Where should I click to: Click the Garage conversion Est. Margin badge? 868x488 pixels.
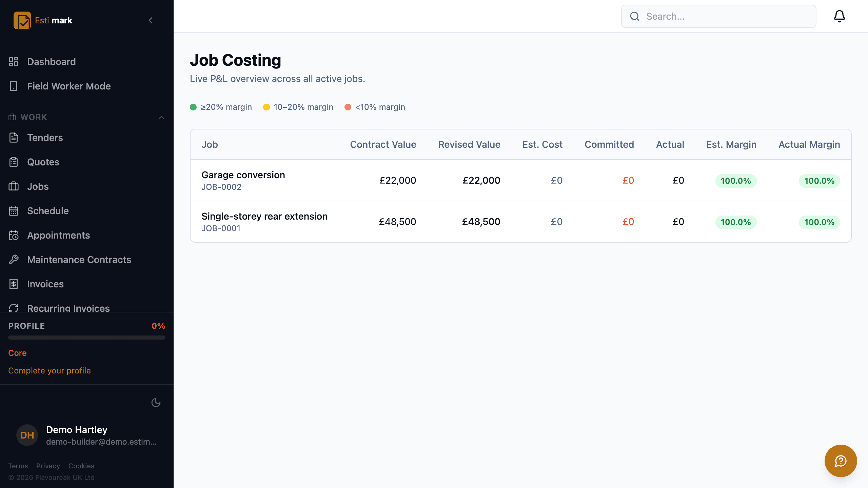(736, 181)
